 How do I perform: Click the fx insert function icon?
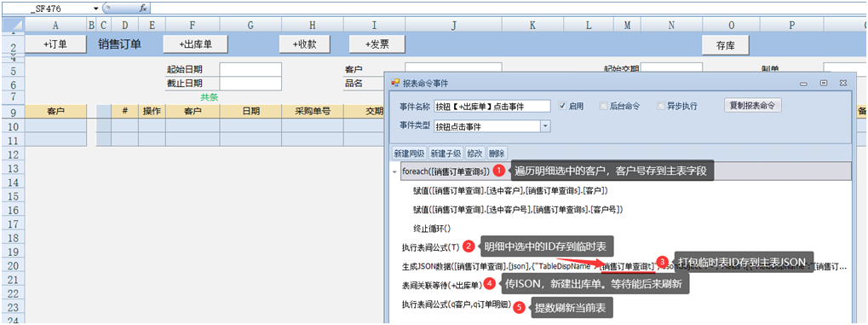[x=143, y=9]
